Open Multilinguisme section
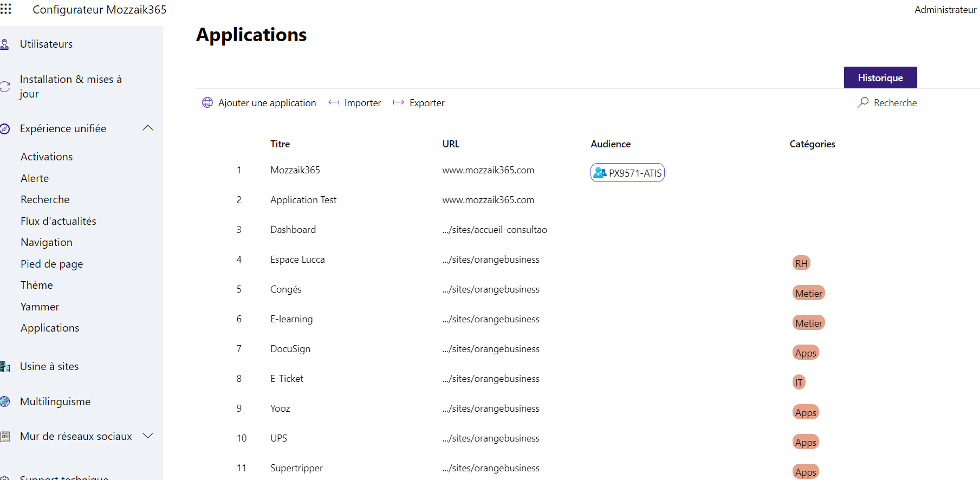This screenshot has width=980, height=480. point(55,401)
